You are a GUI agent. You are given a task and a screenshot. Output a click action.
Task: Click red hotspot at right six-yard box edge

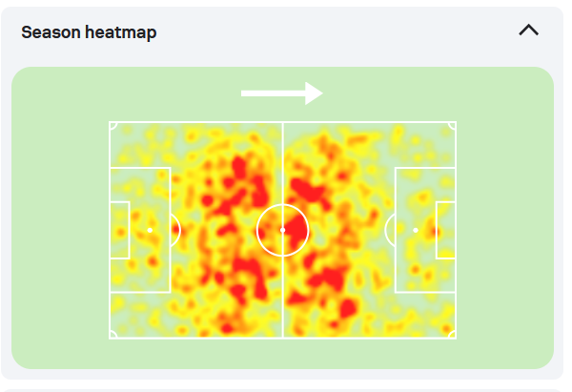pyautogui.click(x=435, y=232)
